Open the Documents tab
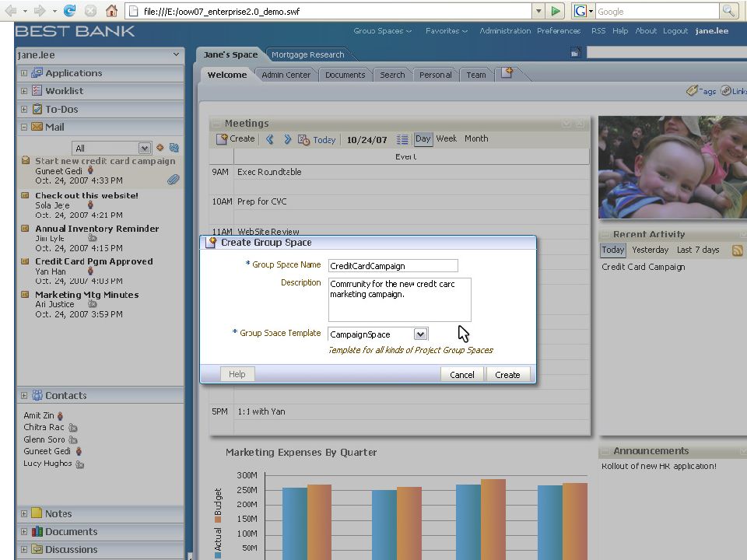The height and width of the screenshot is (560, 747). [x=345, y=75]
